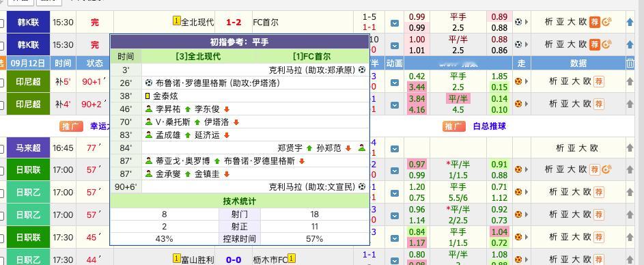Click 0-0 score of 富山胜利 match

234,260
